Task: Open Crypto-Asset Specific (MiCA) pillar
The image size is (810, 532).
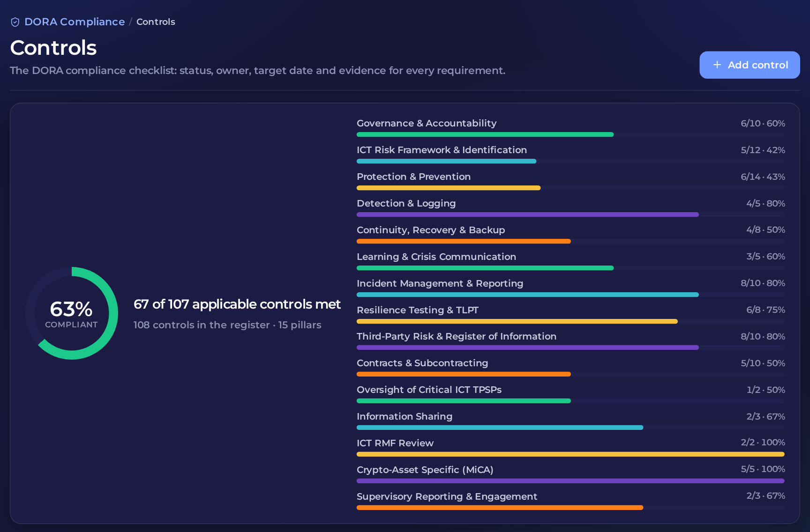Action: (425, 470)
